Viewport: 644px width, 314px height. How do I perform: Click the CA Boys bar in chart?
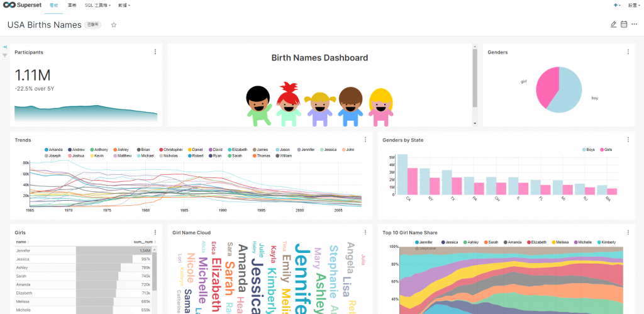pyautogui.click(x=402, y=174)
